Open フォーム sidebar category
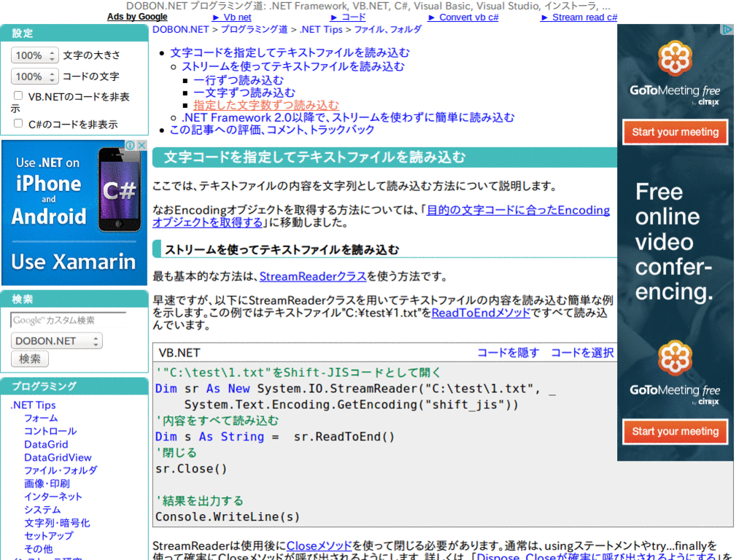747x560 pixels. (41, 418)
